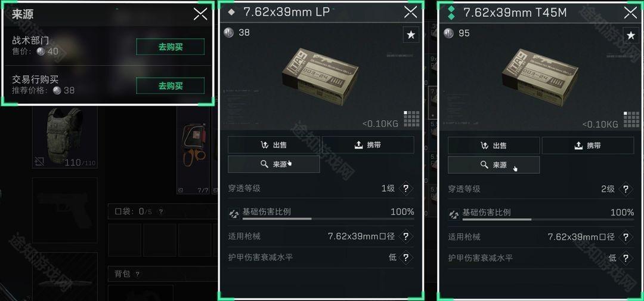Open penetration level help for LP ammo
The width and height of the screenshot is (644, 301).
pos(406,189)
